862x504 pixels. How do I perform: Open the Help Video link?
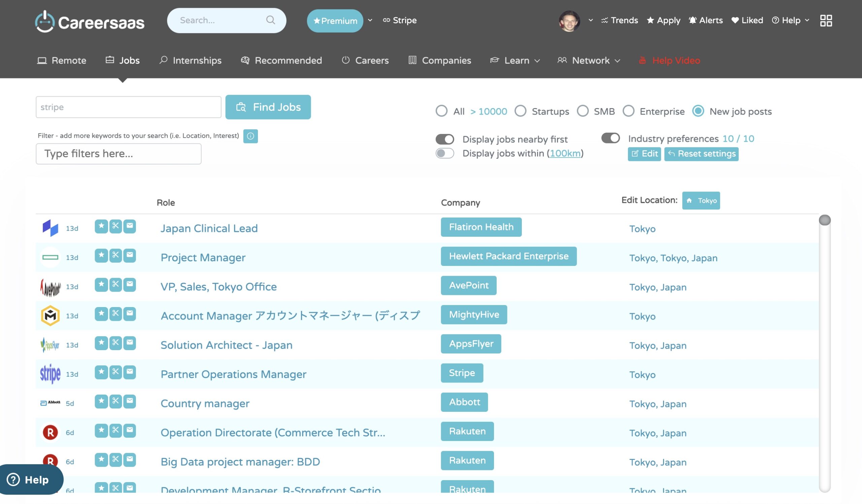coord(669,61)
